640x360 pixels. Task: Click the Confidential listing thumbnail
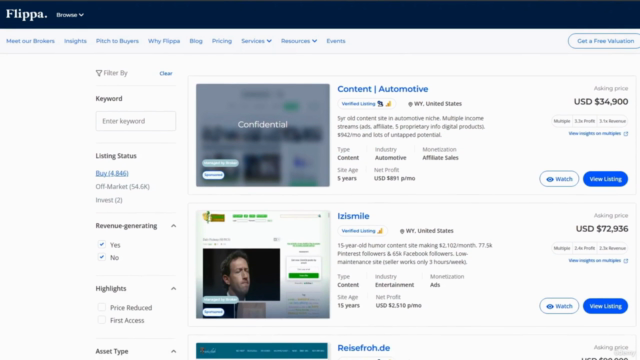[x=262, y=135]
